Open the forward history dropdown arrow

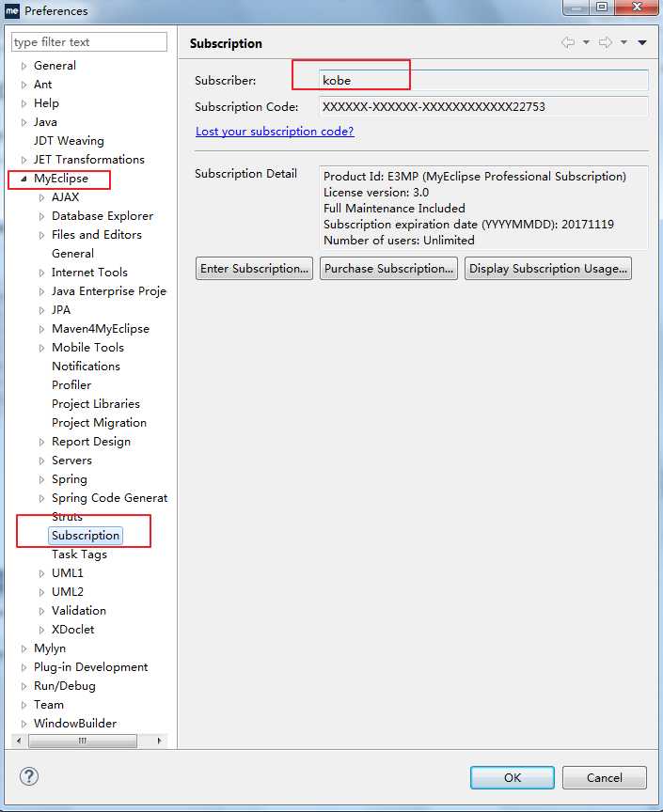point(624,42)
